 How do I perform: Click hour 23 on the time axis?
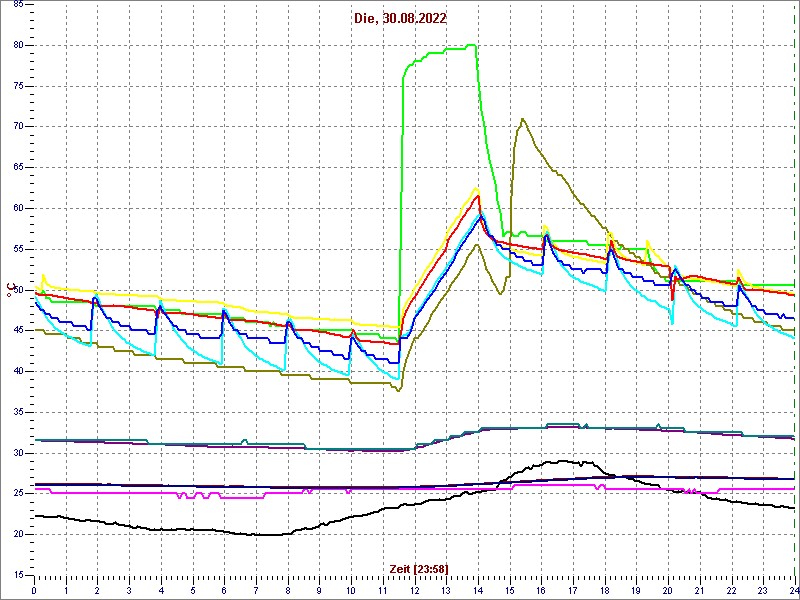(763, 591)
